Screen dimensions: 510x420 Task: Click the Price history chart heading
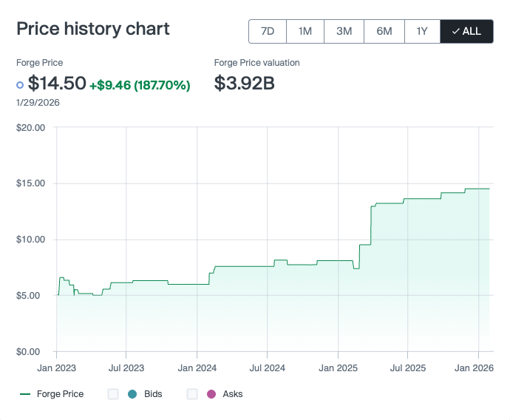point(93,29)
